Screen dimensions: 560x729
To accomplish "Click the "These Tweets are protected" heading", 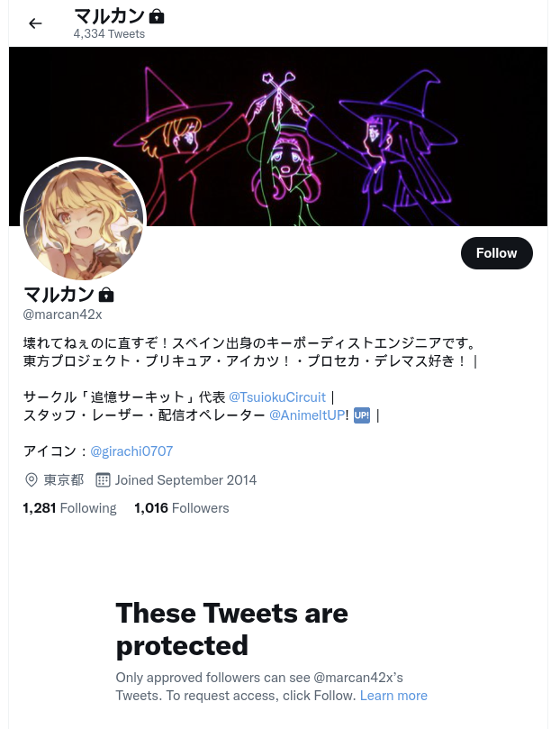I will [231, 629].
